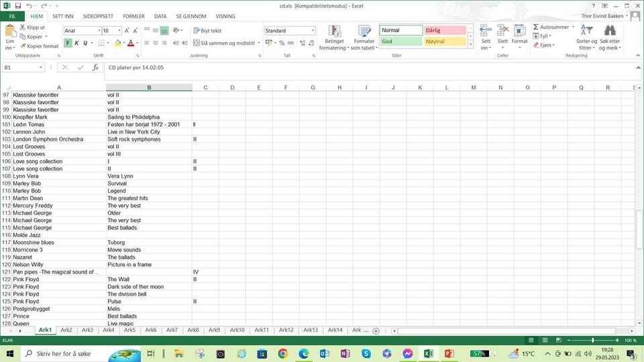Open Chrome from the taskbar
The image size is (644, 362).
[282, 353]
